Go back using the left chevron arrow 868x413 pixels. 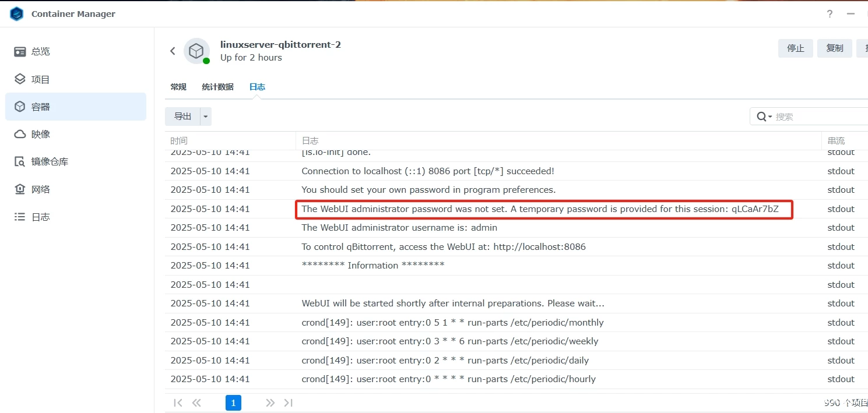click(x=173, y=51)
